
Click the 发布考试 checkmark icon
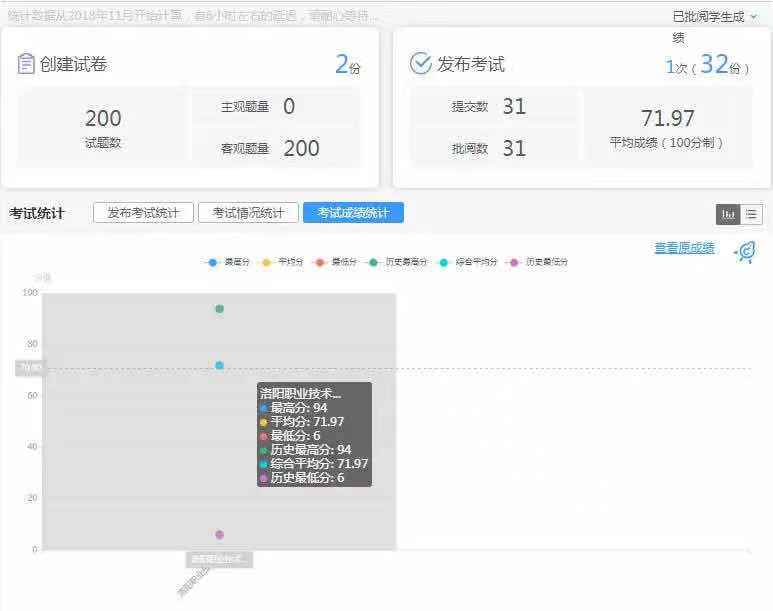[x=421, y=64]
